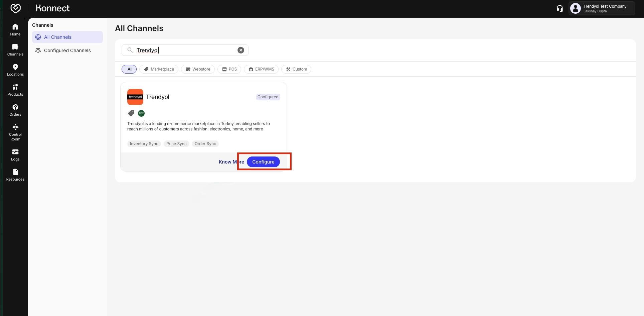This screenshot has height=316, width=644.
Task: Click the Konnect logo icon
Action: tap(15, 8)
